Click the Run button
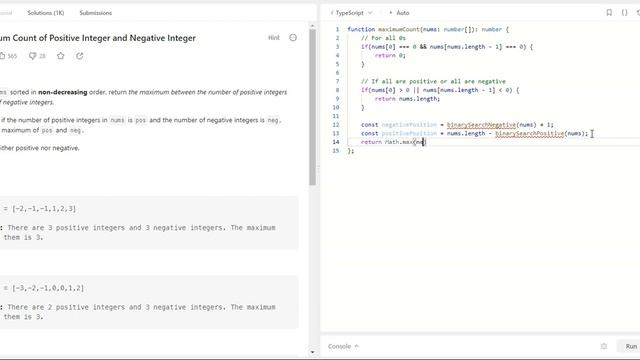This screenshot has width=640, height=360. [631, 346]
